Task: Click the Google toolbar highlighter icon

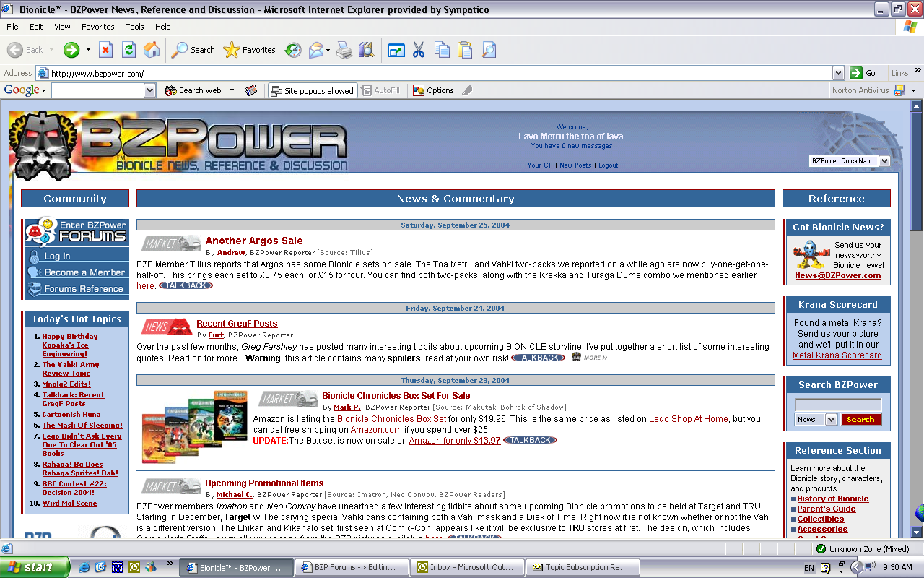Action: [x=467, y=90]
